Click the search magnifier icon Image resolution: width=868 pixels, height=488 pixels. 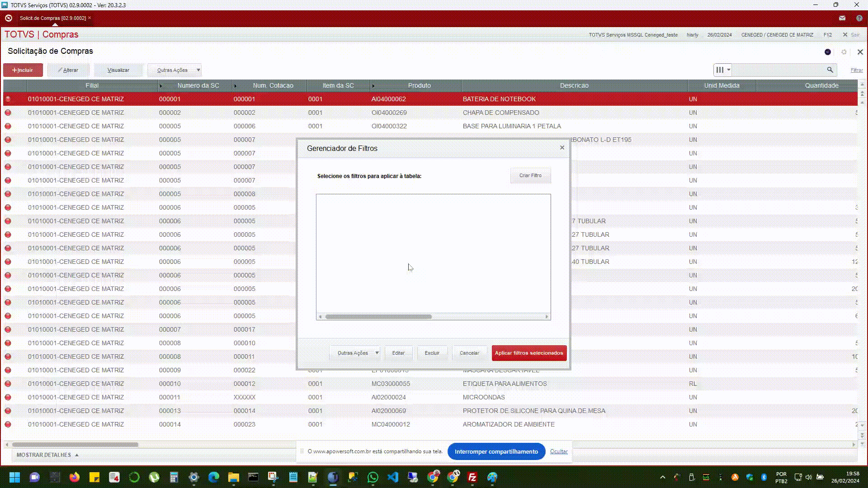click(x=830, y=70)
